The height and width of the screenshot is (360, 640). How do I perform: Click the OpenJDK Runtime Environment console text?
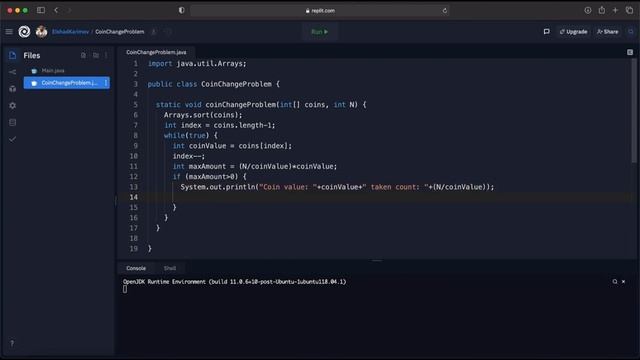click(x=234, y=282)
